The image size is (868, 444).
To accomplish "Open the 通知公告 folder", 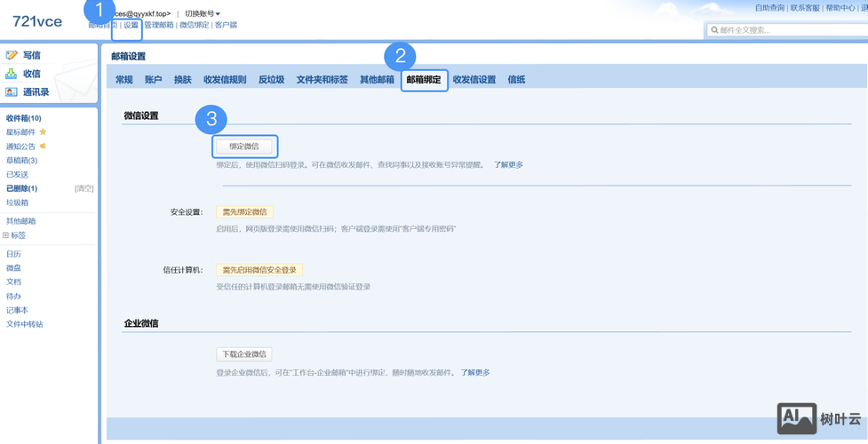I will pyautogui.click(x=20, y=147).
